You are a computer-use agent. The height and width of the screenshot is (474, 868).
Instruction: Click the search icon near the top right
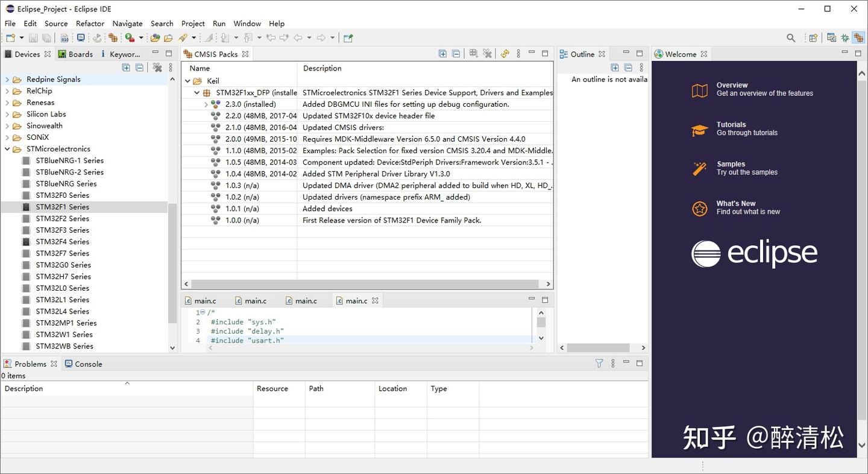790,37
